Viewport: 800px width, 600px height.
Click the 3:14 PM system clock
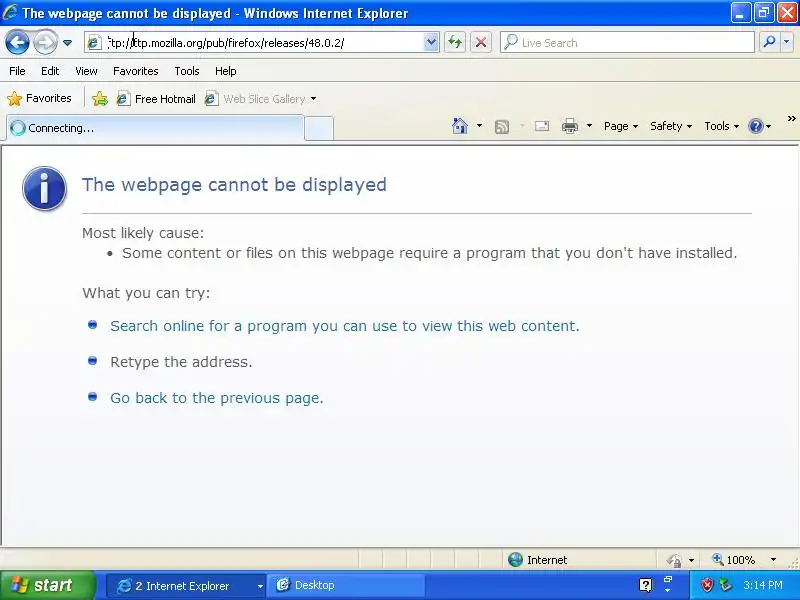pos(763,585)
